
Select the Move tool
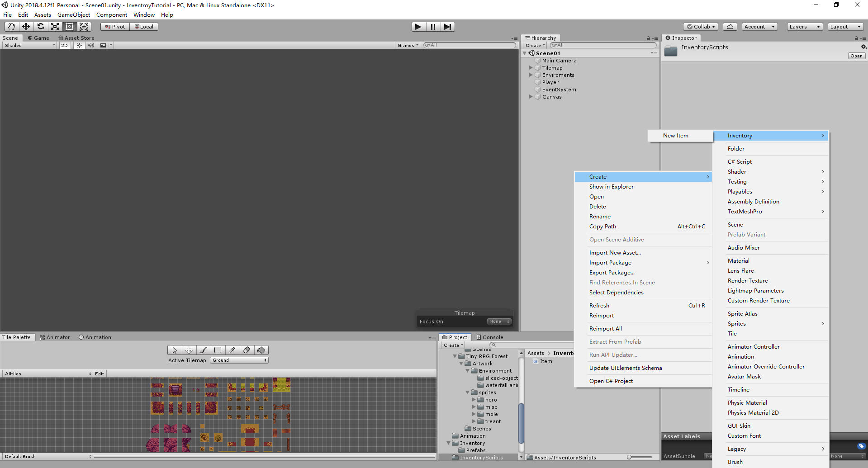(26, 26)
